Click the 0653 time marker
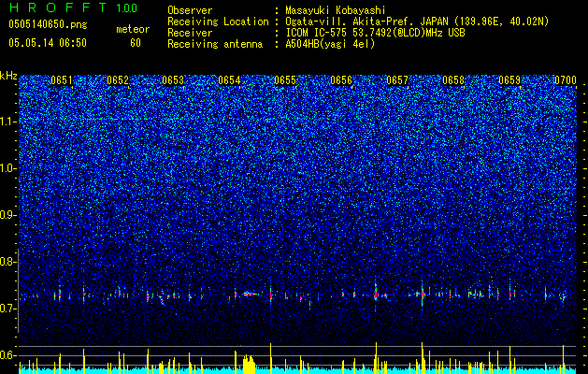 click(174, 80)
